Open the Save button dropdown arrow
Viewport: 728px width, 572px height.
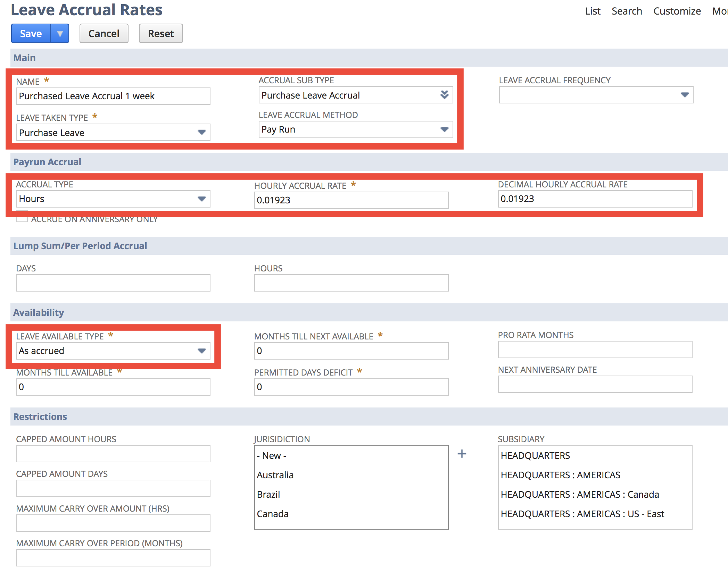click(x=60, y=33)
